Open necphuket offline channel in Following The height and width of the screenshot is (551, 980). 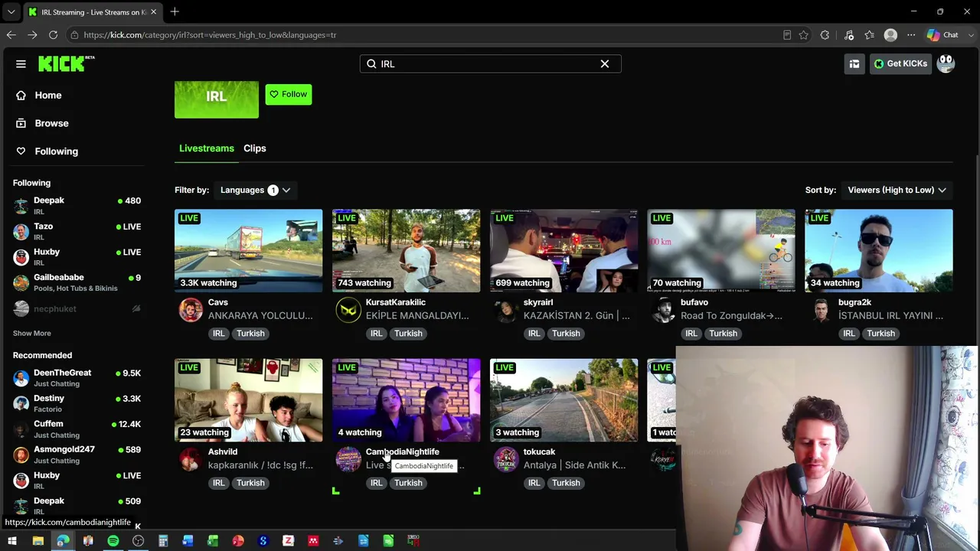[77, 308]
